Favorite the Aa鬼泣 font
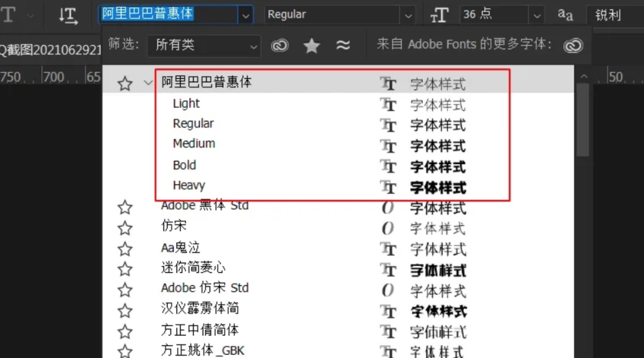Screen dimensions: 644x358 (x=125, y=248)
